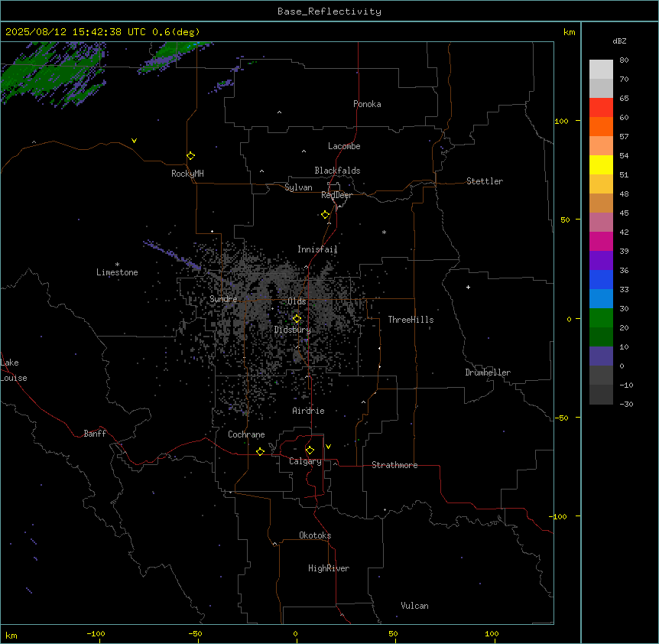659x644 pixels.
Task: Click the RockyMH town label
Action: pyautogui.click(x=187, y=174)
